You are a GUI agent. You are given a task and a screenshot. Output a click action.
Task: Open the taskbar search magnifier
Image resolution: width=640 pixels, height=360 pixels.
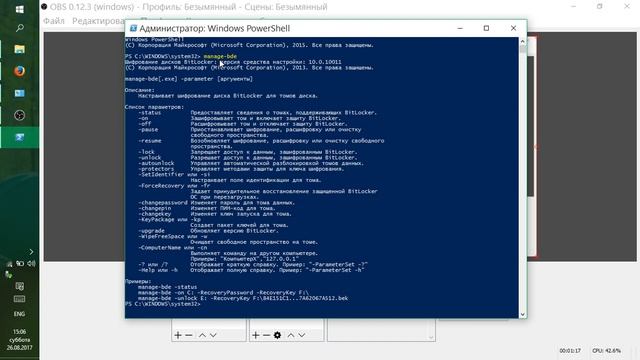tap(19, 28)
